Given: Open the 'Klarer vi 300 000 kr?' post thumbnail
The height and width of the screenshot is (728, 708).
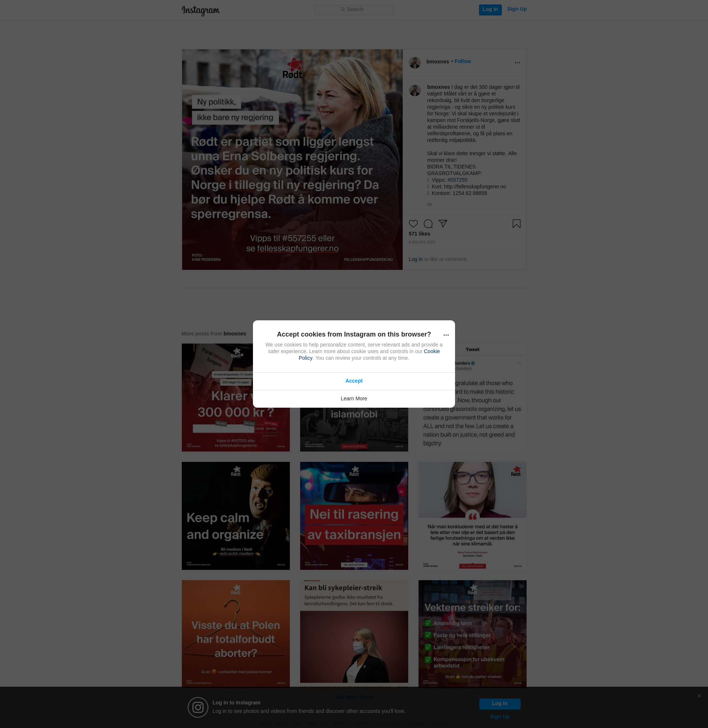Looking at the screenshot, I should tap(235, 397).
